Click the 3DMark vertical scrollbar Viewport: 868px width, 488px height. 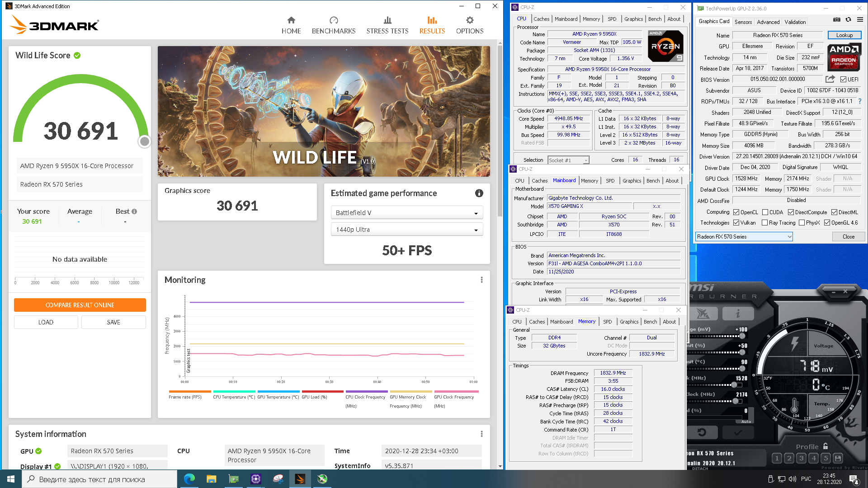[x=500, y=131]
